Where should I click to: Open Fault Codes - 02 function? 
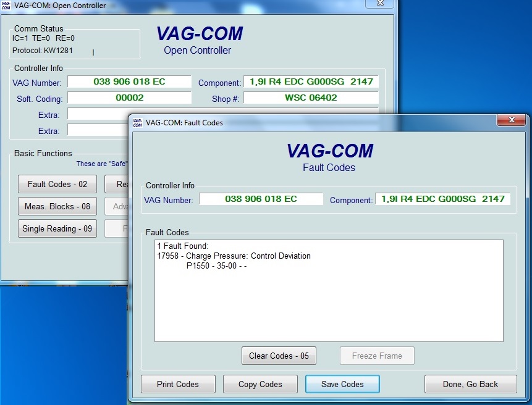click(x=57, y=184)
